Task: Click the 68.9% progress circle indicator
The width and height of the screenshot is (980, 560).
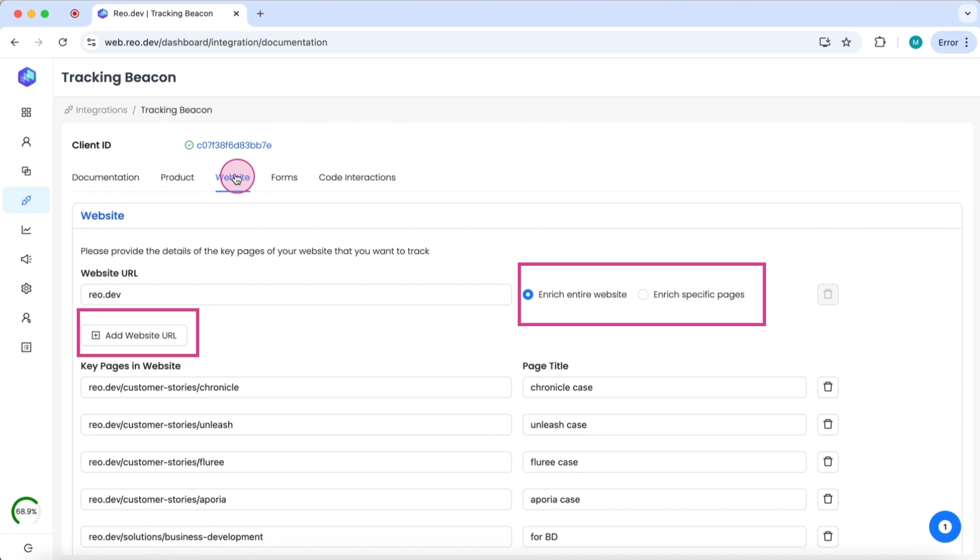Action: pos(26,511)
